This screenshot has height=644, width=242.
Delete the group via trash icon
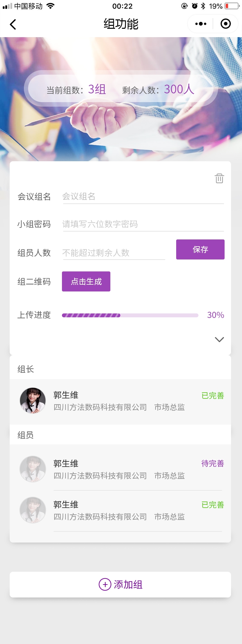tap(219, 178)
